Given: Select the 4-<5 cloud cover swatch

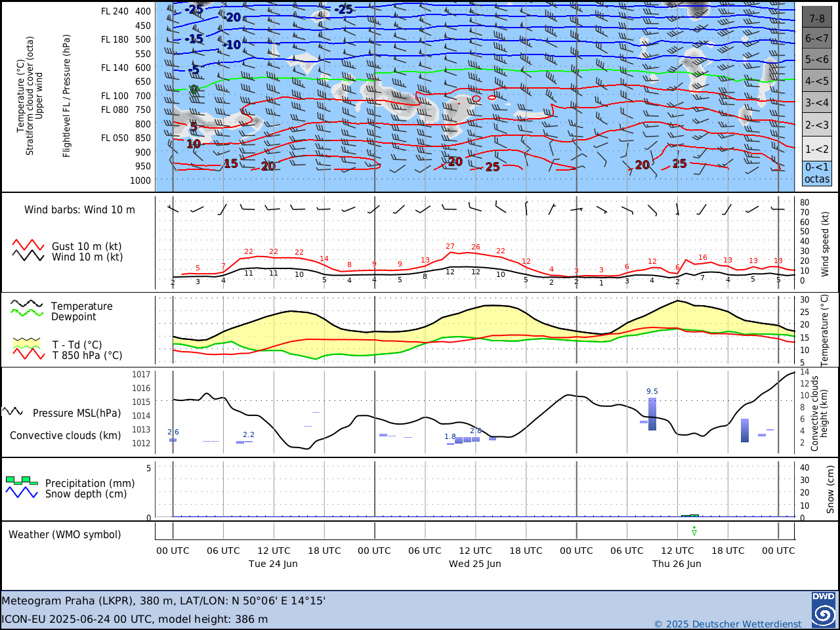Looking at the screenshot, I should point(817,81).
